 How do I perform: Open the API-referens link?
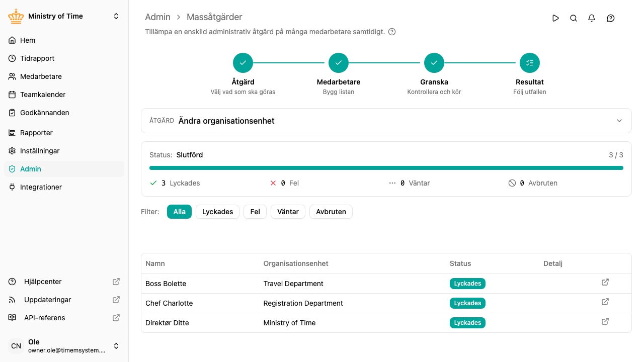coord(64,318)
